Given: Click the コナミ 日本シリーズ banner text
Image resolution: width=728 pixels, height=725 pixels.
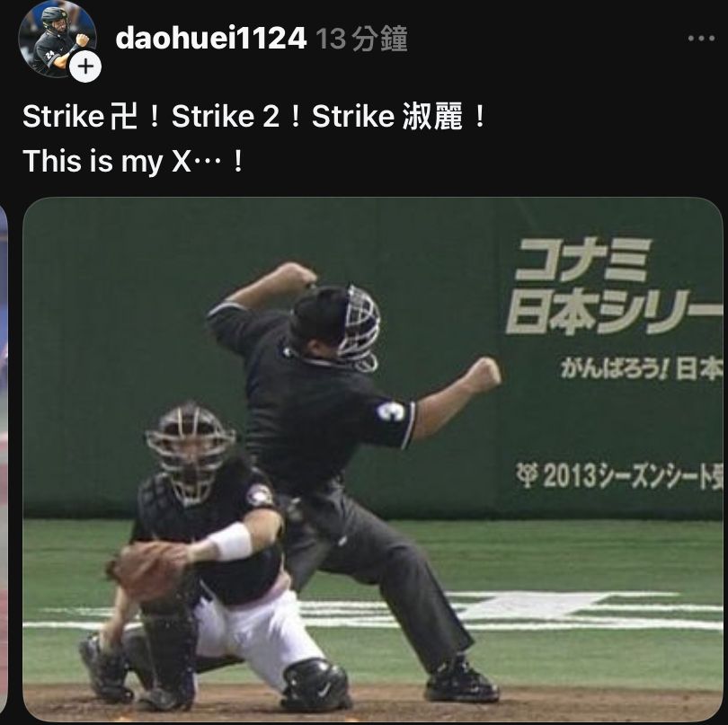Looking at the screenshot, I should coord(613,285).
